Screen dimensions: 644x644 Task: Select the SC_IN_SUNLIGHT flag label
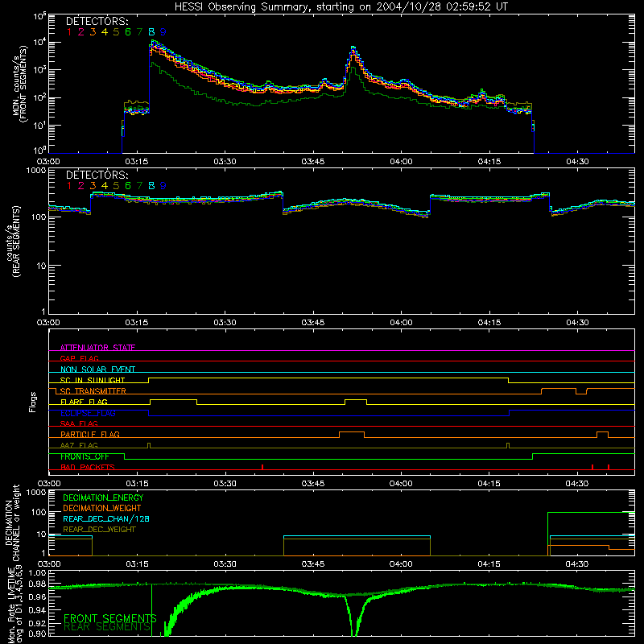(x=93, y=380)
